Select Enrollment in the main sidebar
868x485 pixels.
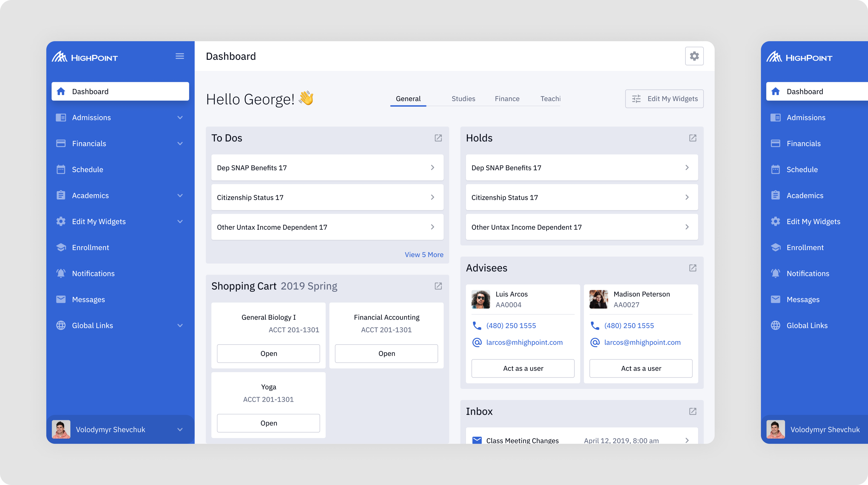[x=120, y=248]
